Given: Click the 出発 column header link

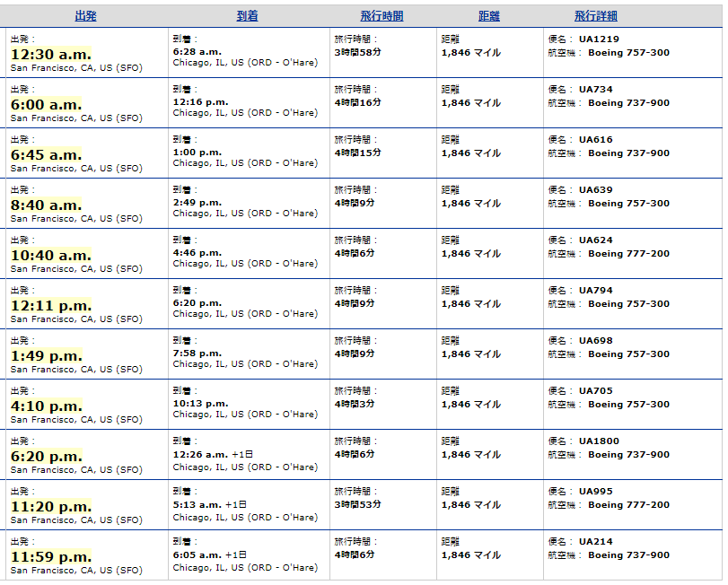Looking at the screenshot, I should click(x=86, y=16).
